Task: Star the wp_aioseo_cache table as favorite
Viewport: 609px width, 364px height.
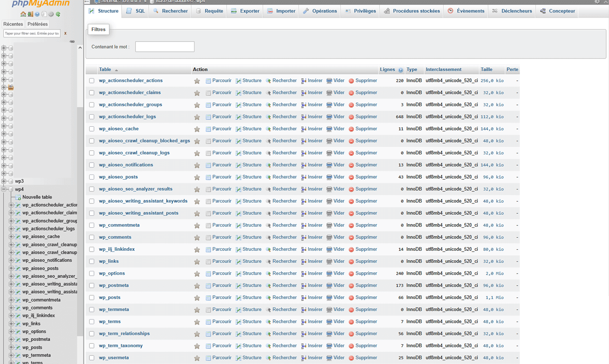Action: (x=197, y=129)
